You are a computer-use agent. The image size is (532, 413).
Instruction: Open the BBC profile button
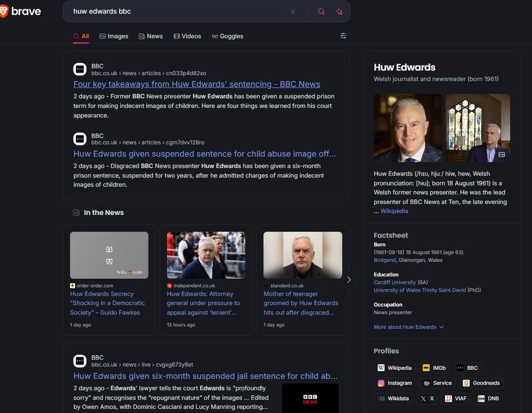pyautogui.click(x=467, y=368)
